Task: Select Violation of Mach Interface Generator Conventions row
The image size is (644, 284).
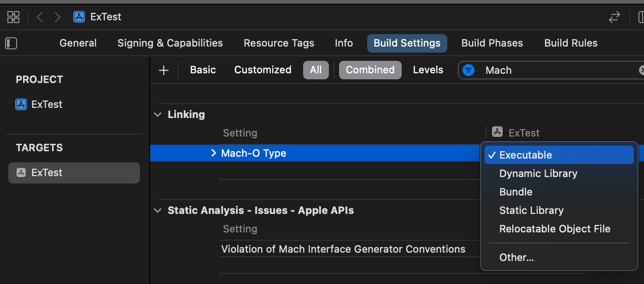Action: pyautogui.click(x=343, y=249)
